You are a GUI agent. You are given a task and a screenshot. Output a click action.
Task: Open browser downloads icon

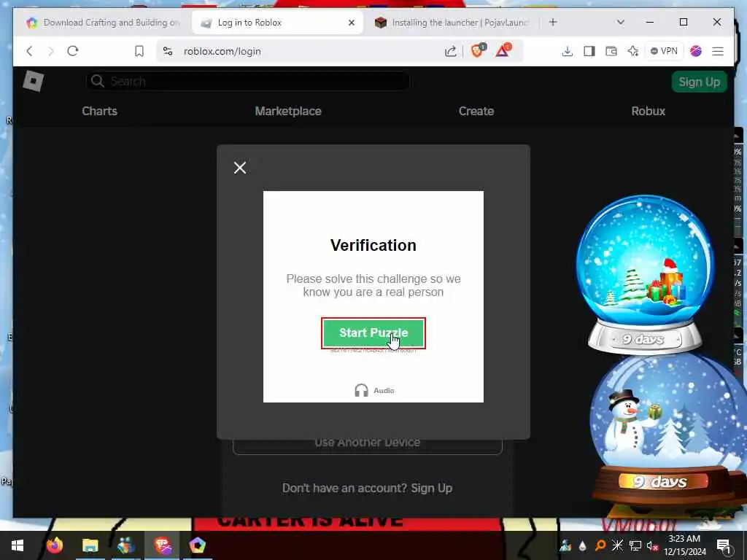point(567,51)
